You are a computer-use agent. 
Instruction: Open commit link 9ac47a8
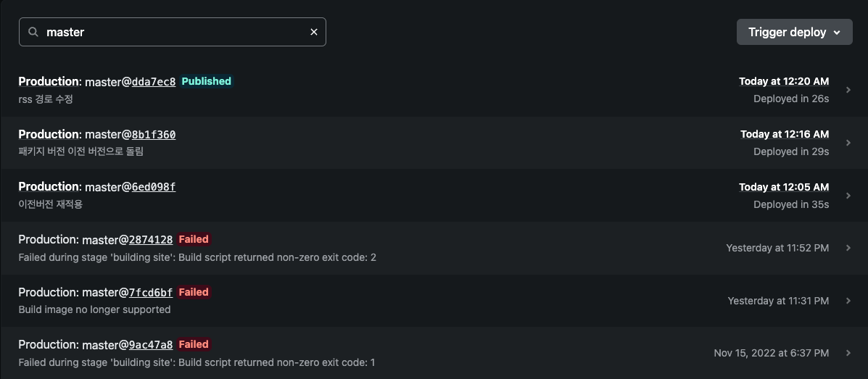coord(151,345)
